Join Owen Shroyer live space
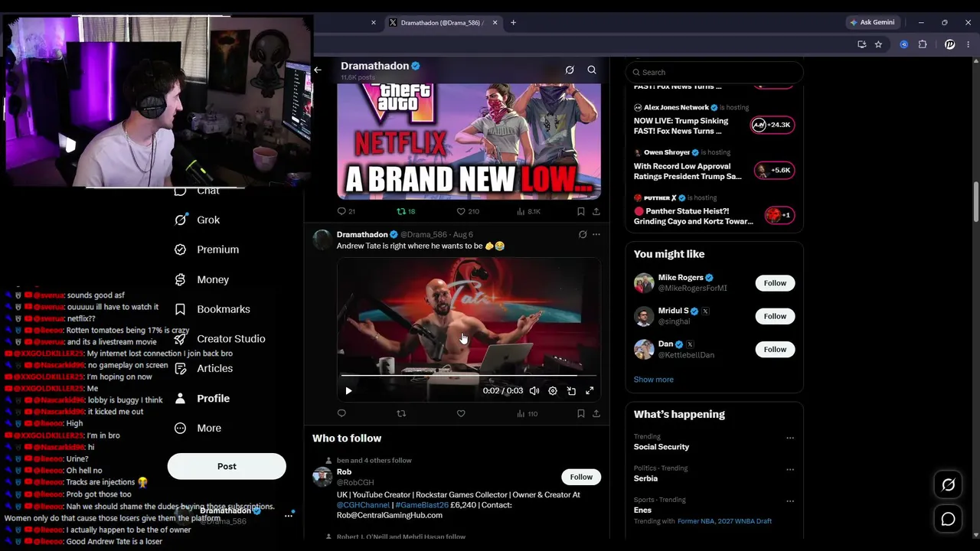This screenshot has width=980, height=551. pyautogui.click(x=773, y=170)
